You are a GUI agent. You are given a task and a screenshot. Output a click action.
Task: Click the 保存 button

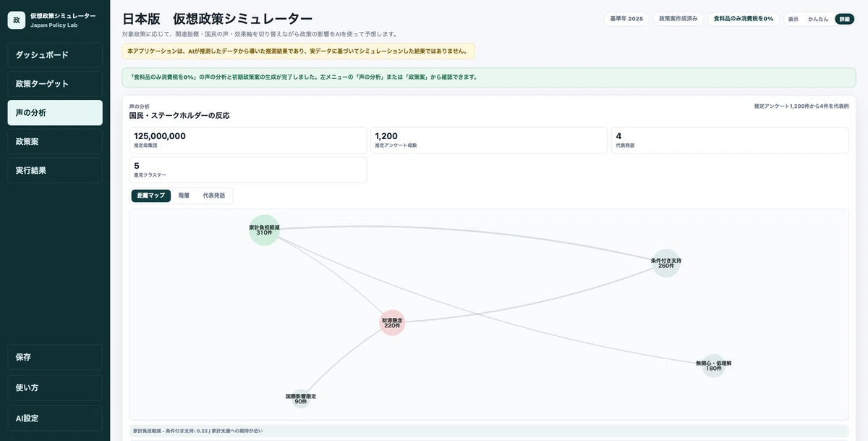[x=55, y=357]
